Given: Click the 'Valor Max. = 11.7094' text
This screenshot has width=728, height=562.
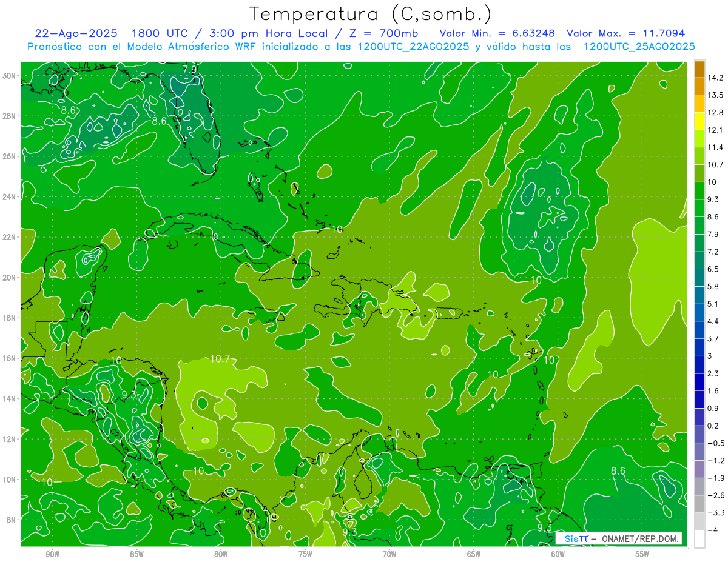Looking at the screenshot, I should point(625,33).
